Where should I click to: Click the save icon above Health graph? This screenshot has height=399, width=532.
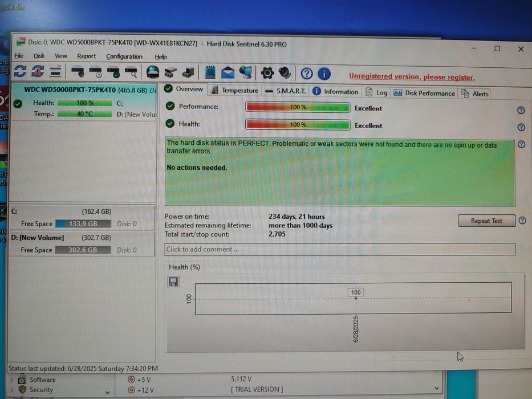tap(173, 282)
